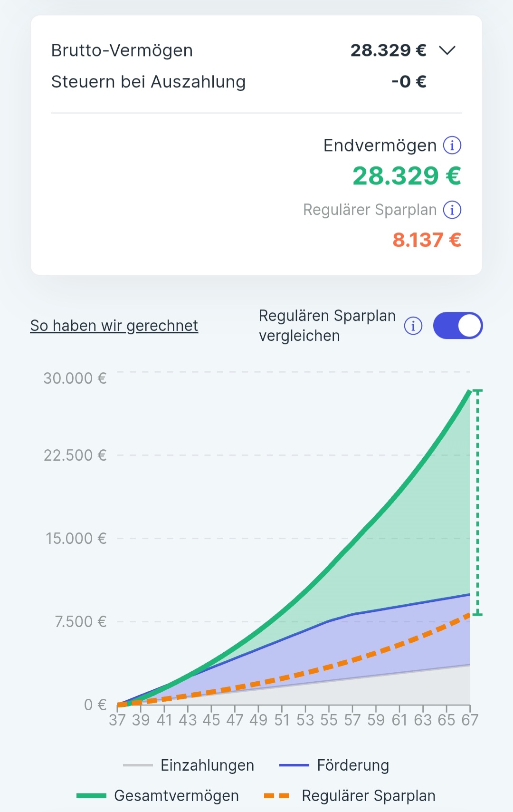Image resolution: width=513 pixels, height=812 pixels.
Task: Click the green dashed difference bracket in chart
Action: 477,502
